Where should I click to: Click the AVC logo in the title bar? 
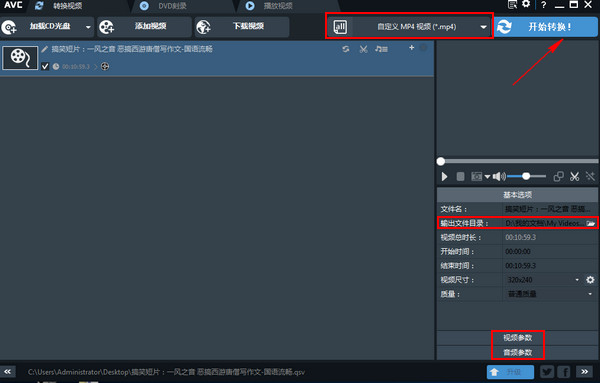click(x=13, y=5)
